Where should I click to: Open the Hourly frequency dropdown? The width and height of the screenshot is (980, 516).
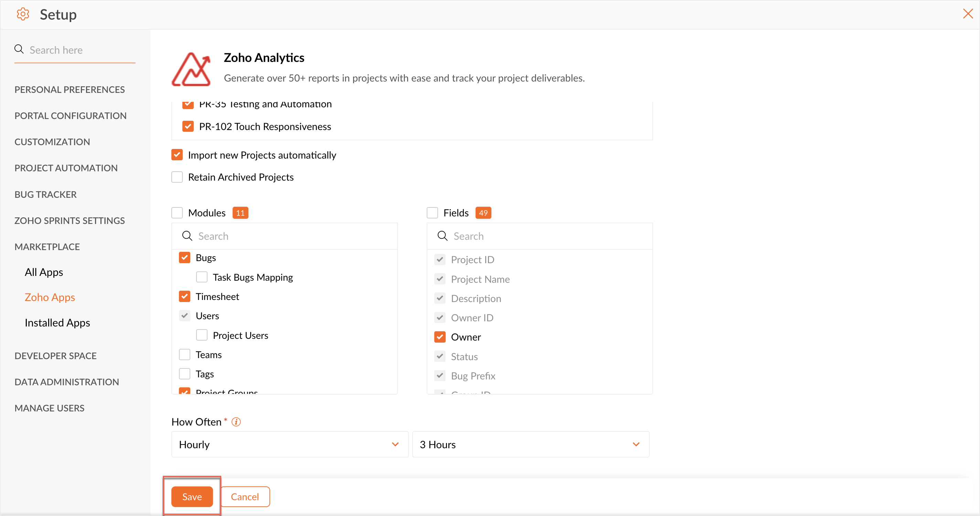pyautogui.click(x=289, y=444)
